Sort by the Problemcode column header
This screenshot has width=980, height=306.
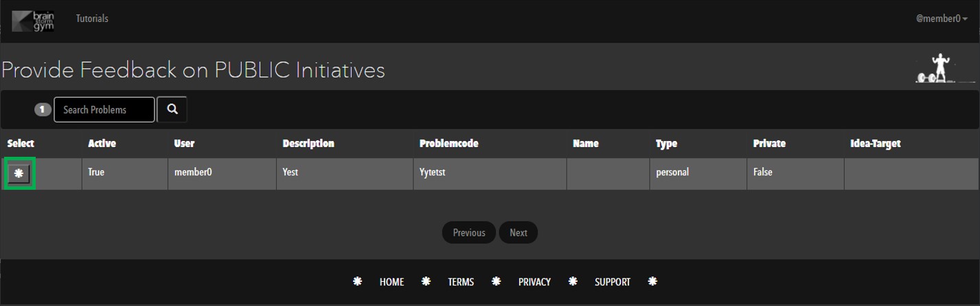coord(448,144)
